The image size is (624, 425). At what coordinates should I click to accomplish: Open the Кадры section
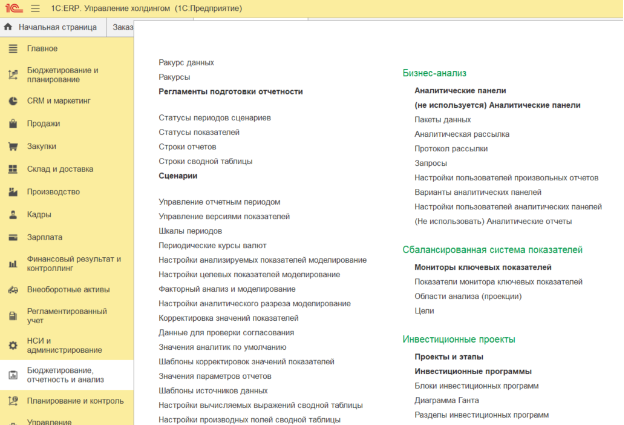pos(39,214)
